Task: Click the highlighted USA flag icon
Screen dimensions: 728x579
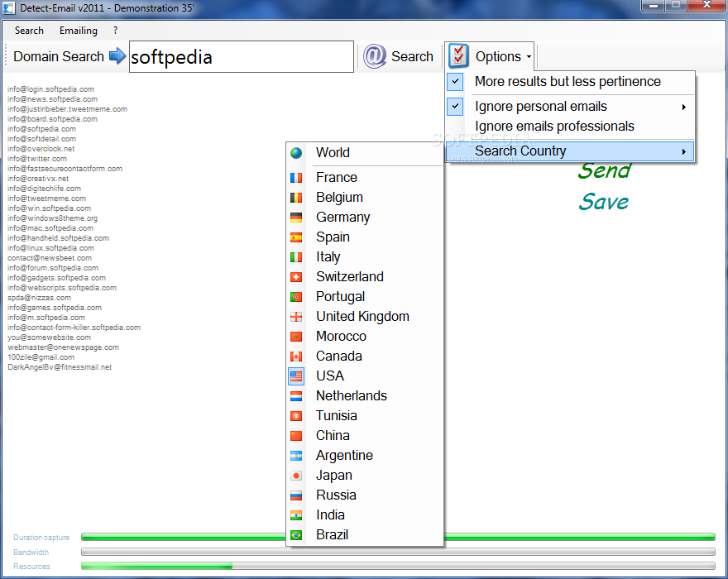Action: click(x=296, y=376)
